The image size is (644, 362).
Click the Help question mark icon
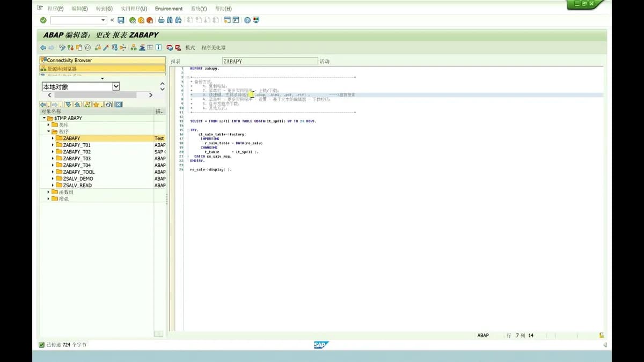(x=247, y=20)
